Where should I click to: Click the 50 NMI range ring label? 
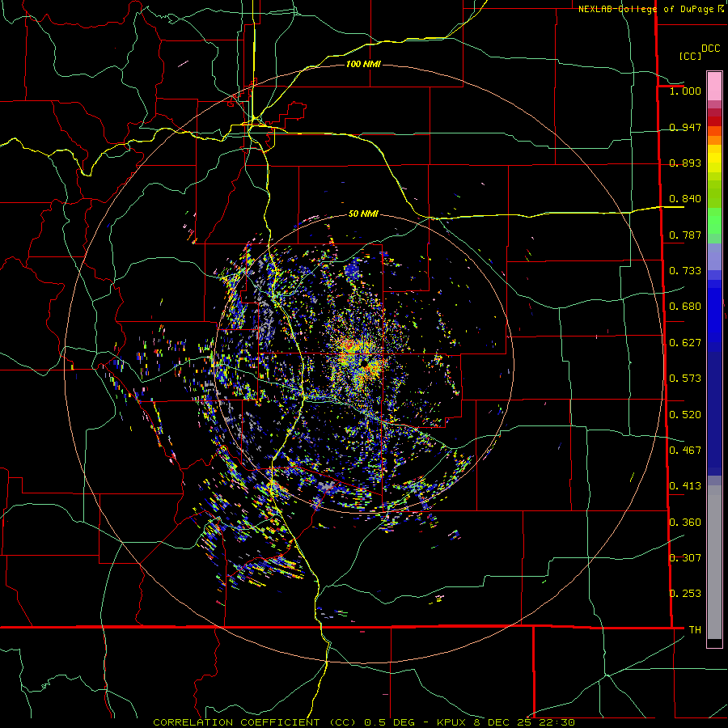(363, 214)
